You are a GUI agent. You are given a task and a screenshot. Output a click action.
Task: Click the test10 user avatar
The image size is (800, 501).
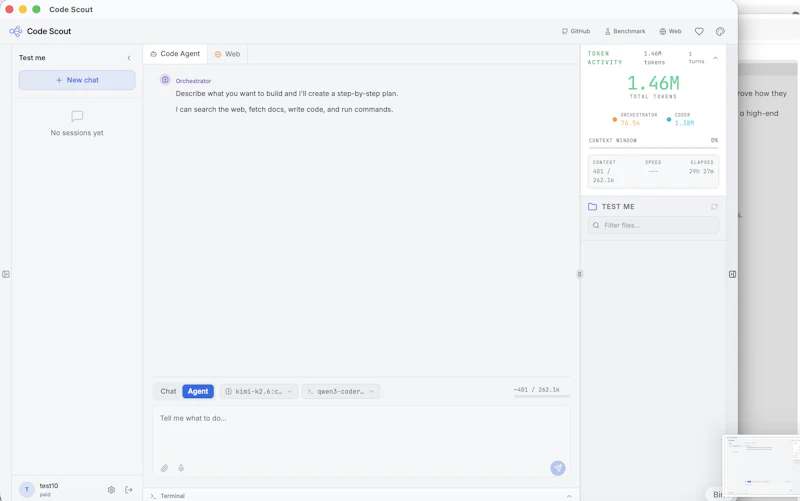pyautogui.click(x=27, y=490)
